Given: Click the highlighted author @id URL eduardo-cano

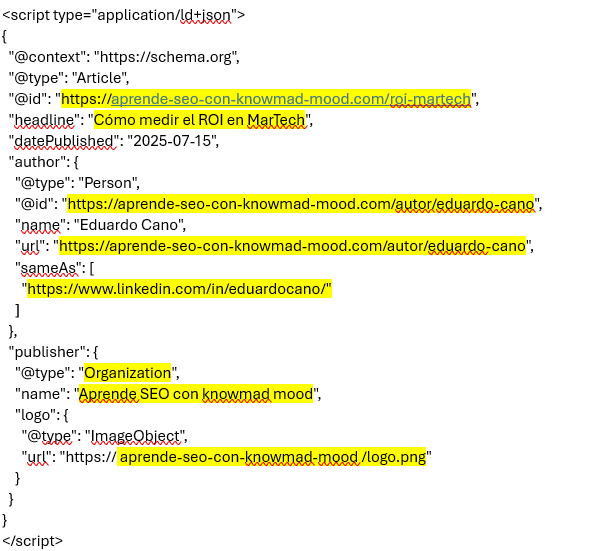Looking at the screenshot, I should point(300,204).
